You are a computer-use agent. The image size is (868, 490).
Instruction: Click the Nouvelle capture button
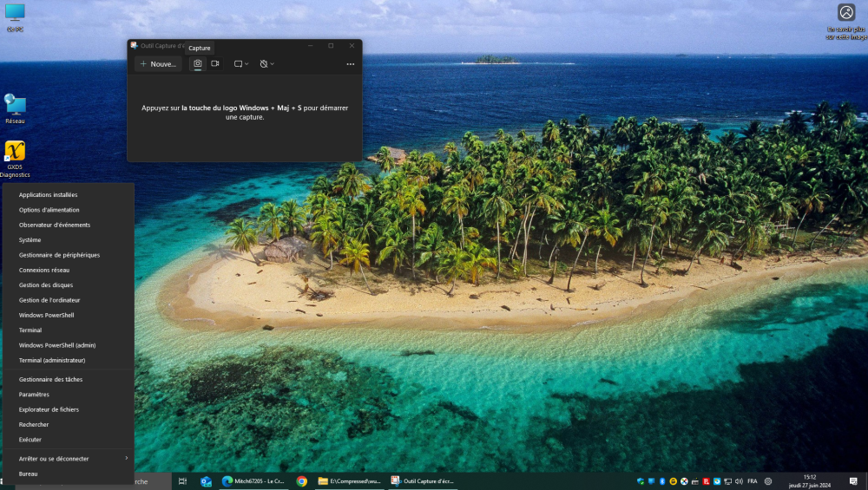coord(158,64)
